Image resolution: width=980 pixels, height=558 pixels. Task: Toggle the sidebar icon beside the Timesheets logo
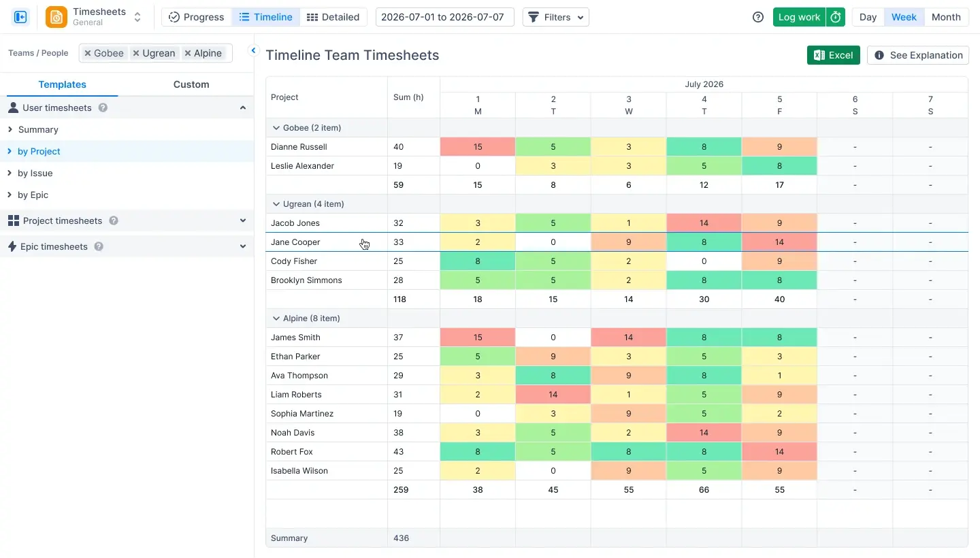[20, 17]
